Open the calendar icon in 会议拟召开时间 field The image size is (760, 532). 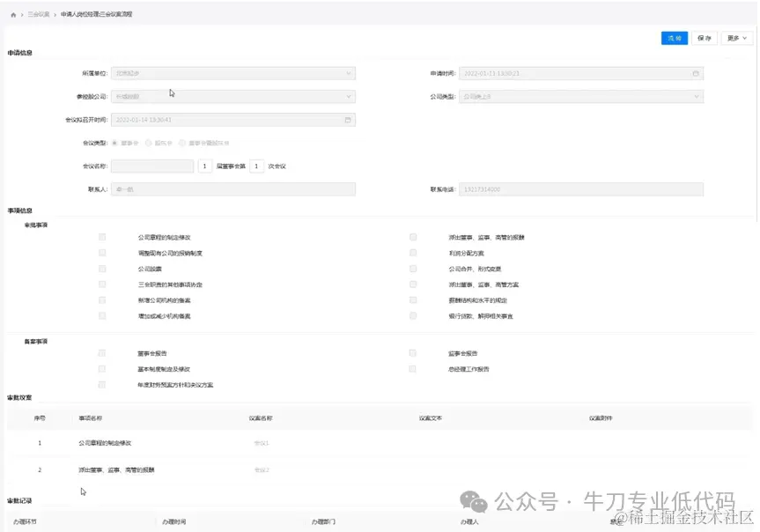click(348, 120)
